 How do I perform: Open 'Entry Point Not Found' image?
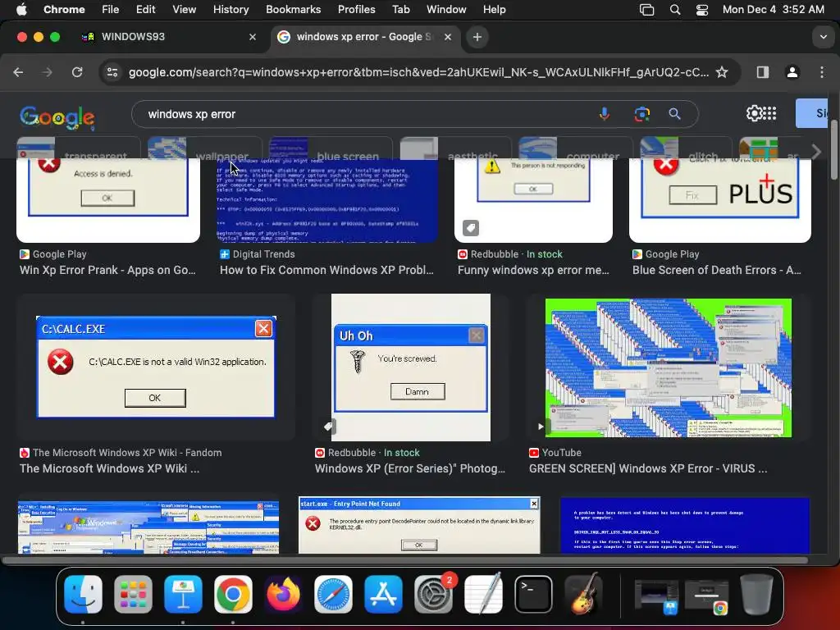[x=419, y=525]
